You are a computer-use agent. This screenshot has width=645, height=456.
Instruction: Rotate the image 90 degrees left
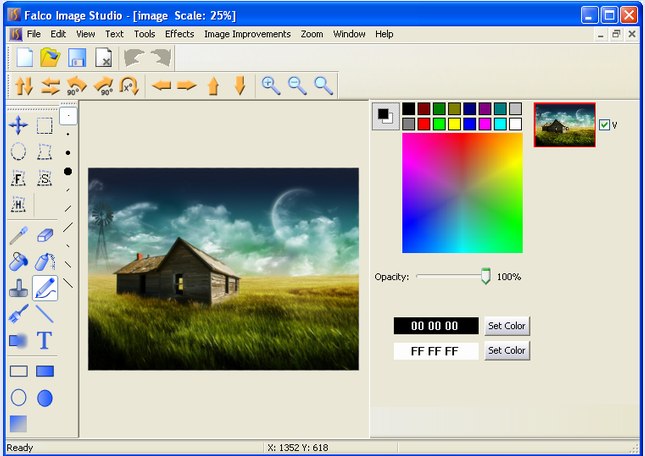click(x=77, y=86)
